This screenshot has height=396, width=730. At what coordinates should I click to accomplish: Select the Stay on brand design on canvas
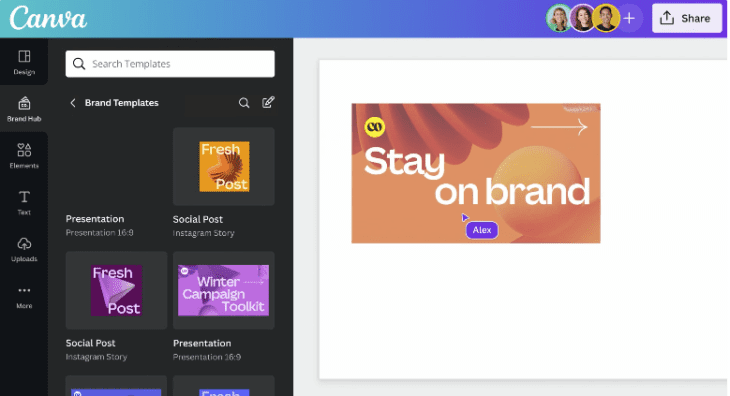pos(476,173)
